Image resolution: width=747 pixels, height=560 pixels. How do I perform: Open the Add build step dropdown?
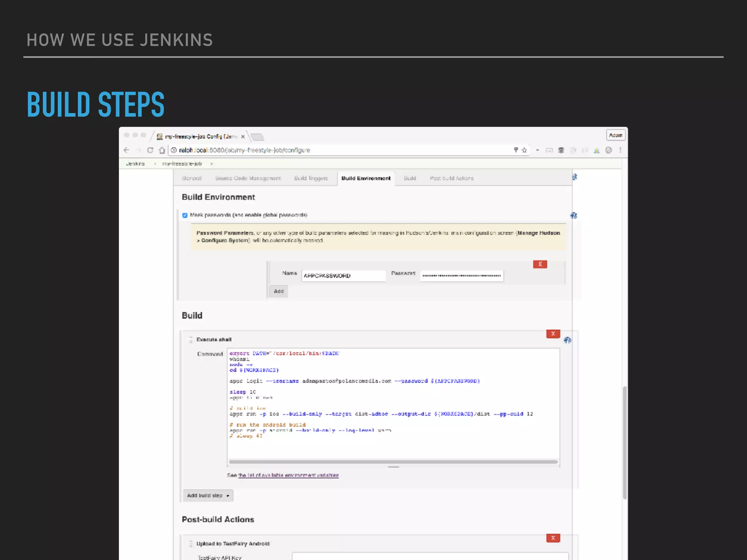pos(208,495)
